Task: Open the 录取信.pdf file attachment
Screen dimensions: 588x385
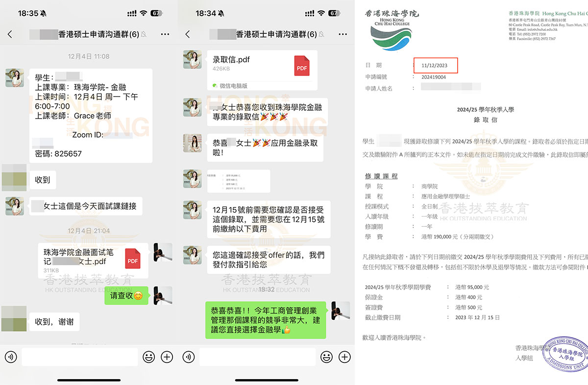Action: point(262,71)
